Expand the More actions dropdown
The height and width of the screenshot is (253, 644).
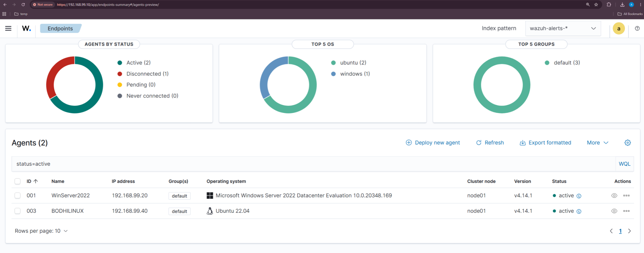(x=597, y=143)
